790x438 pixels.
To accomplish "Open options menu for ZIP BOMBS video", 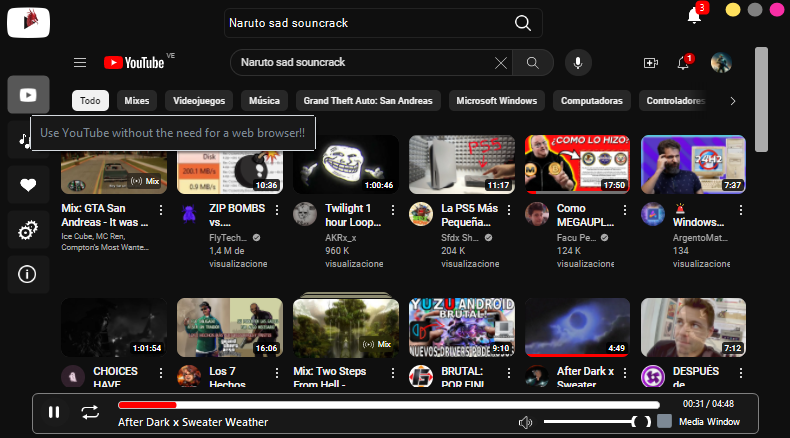I will point(277,210).
